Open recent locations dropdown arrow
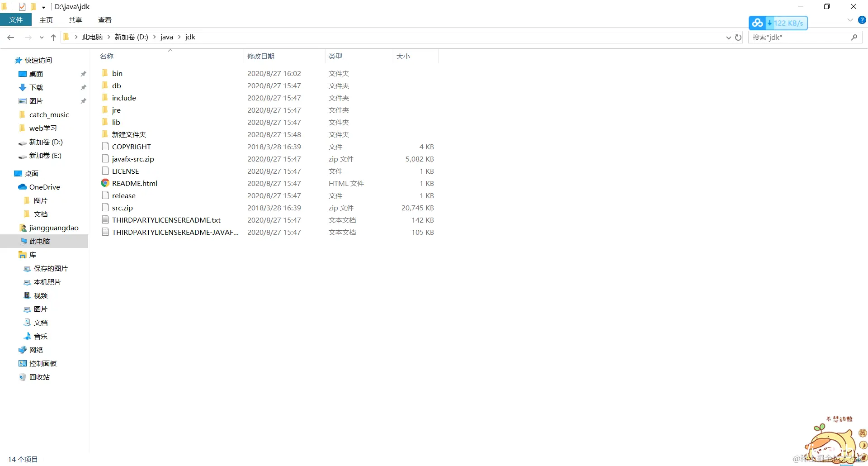 click(x=42, y=38)
